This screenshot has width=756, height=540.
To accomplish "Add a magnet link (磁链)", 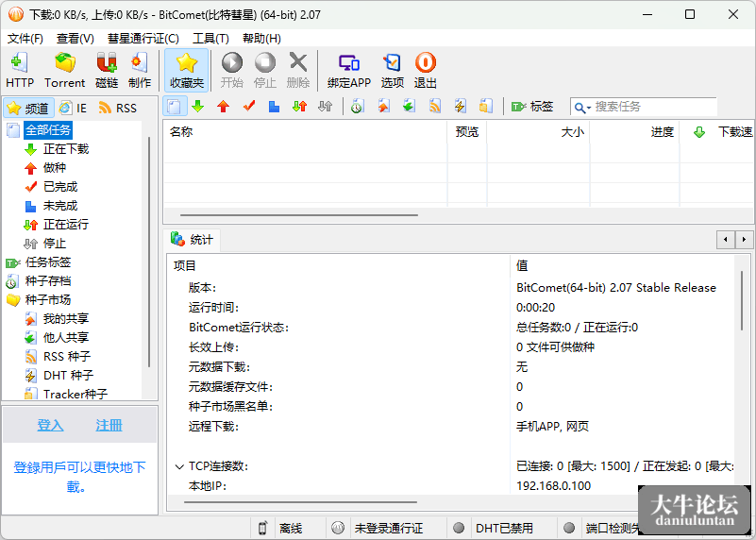I will pos(107,71).
